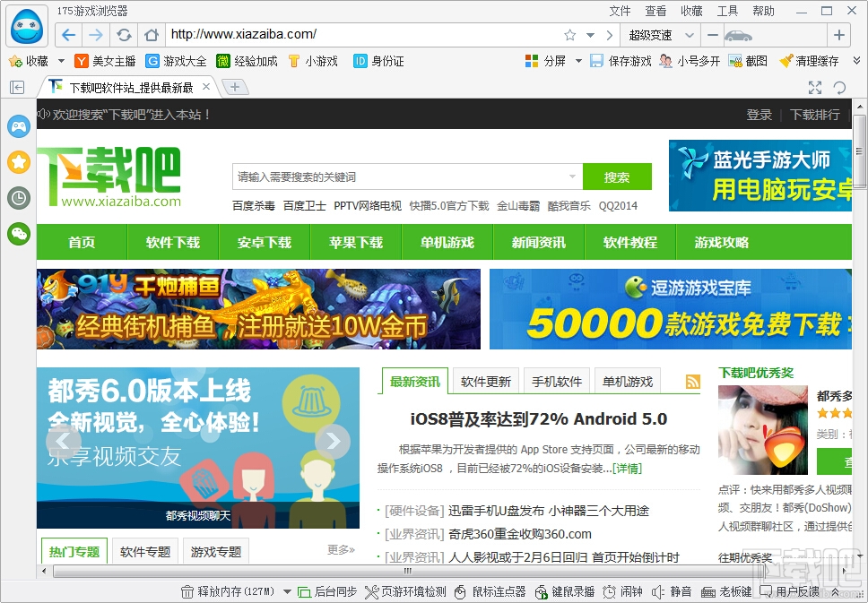Open the 文件 menu
The height and width of the screenshot is (603, 868).
point(620,11)
